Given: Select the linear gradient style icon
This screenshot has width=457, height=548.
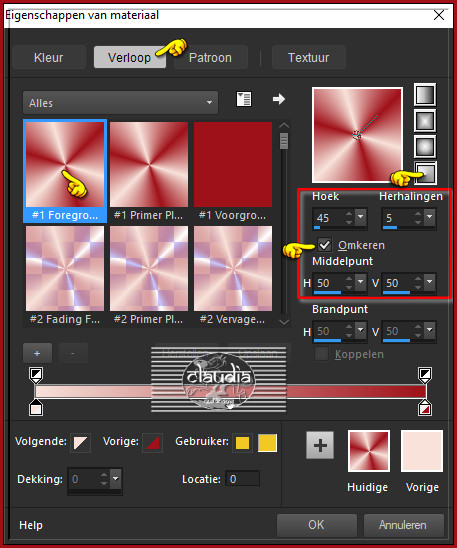Looking at the screenshot, I should click(425, 94).
